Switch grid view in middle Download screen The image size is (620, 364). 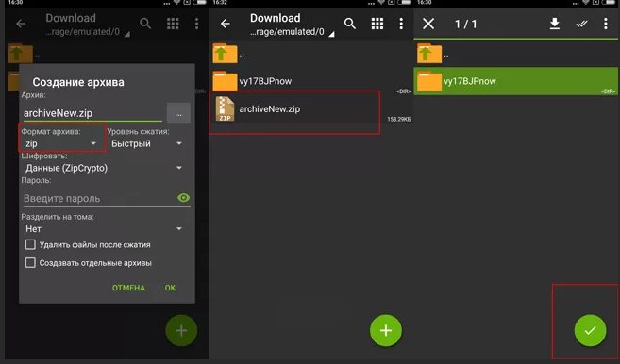point(377,24)
